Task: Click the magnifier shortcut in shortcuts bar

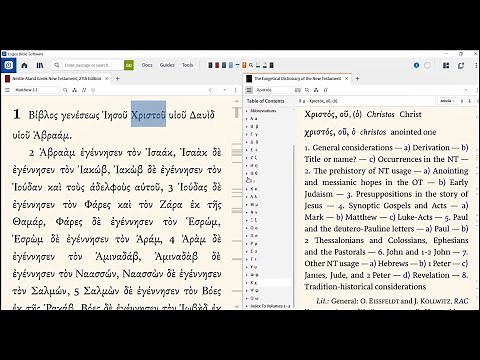Action: [x=251, y=65]
